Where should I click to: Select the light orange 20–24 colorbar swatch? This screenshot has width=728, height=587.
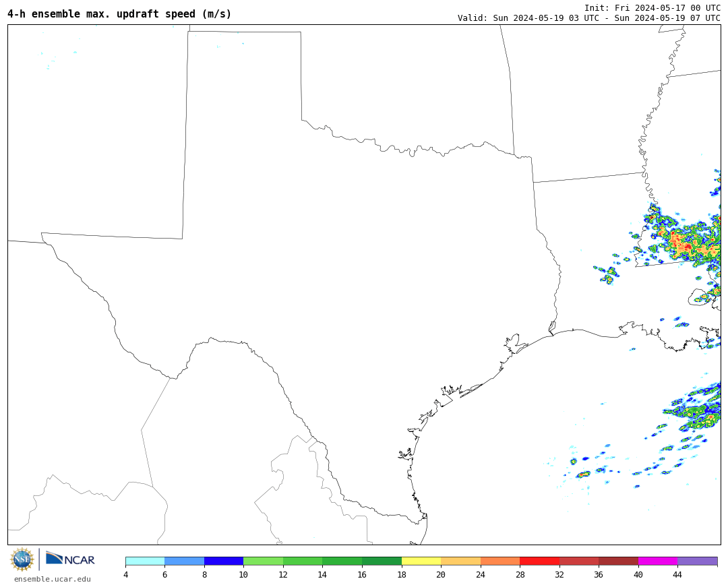(x=460, y=561)
